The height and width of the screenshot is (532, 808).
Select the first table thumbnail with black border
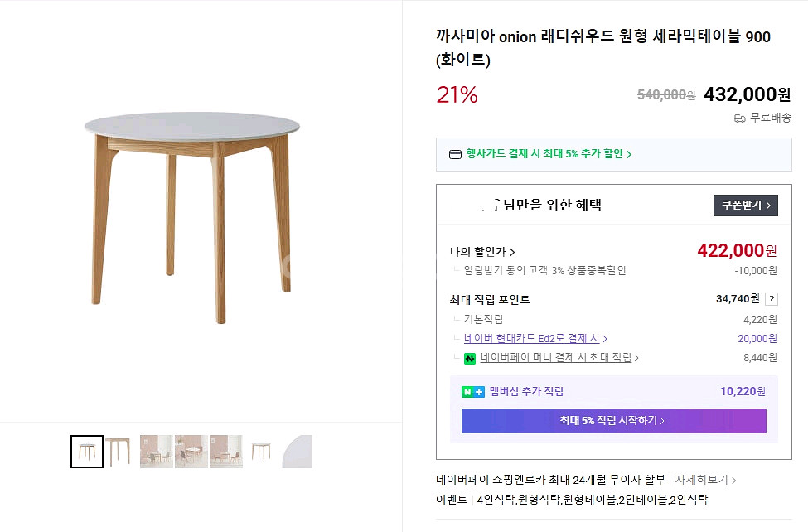[87, 452]
